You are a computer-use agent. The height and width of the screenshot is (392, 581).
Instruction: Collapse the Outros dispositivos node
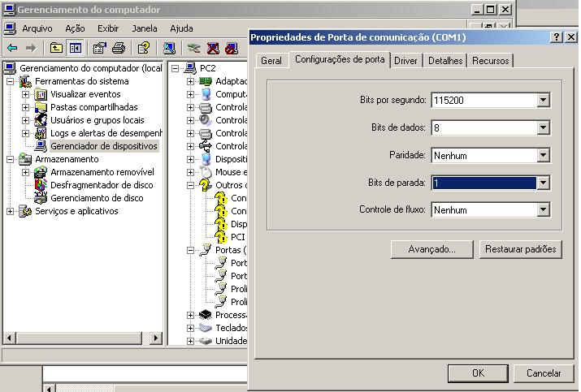190,185
